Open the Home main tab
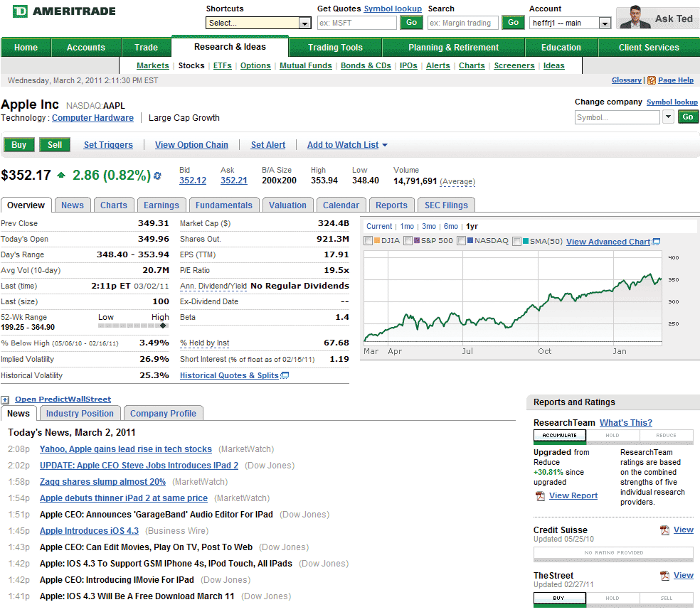 26,48
